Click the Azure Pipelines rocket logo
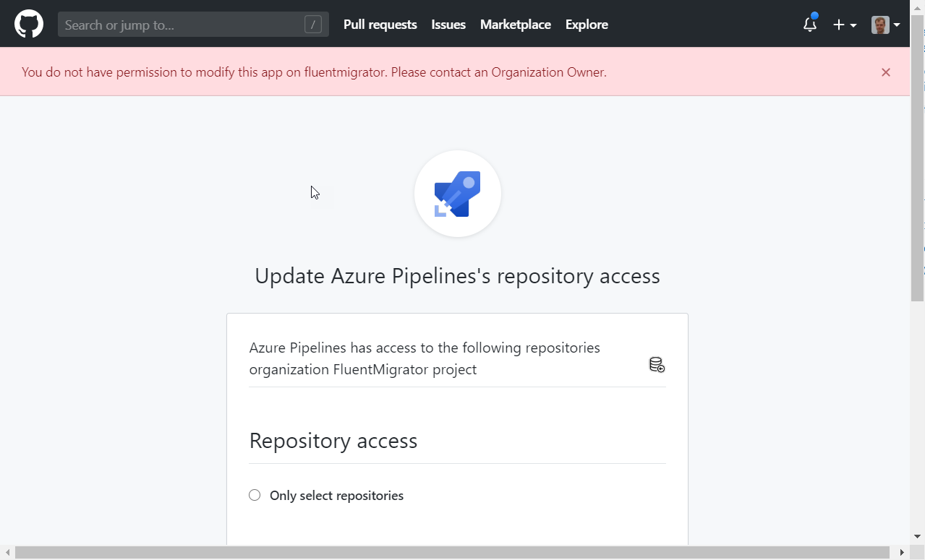Image resolution: width=925 pixels, height=560 pixels. [457, 194]
